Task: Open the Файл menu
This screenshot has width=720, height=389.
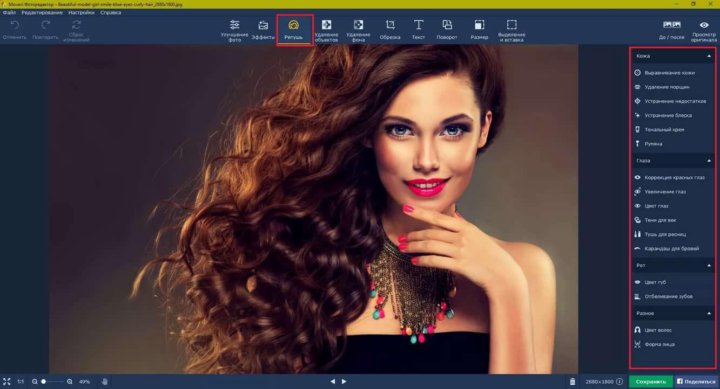Action: [9, 12]
